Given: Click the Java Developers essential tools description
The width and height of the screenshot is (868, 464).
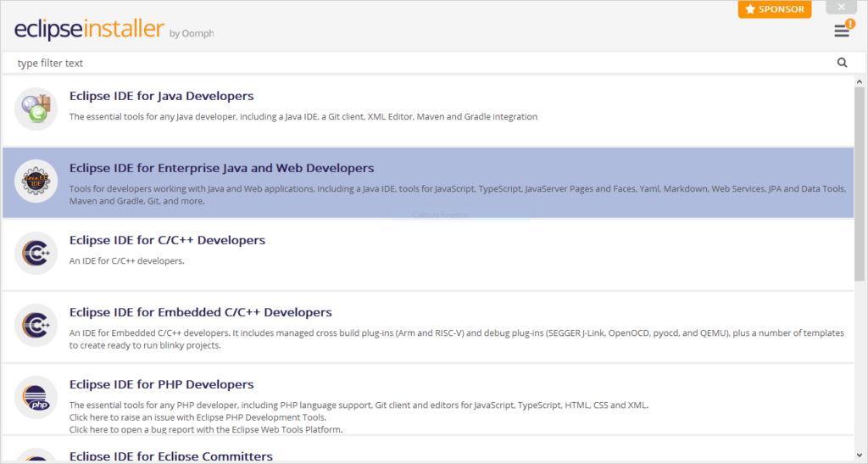Looking at the screenshot, I should [x=303, y=117].
